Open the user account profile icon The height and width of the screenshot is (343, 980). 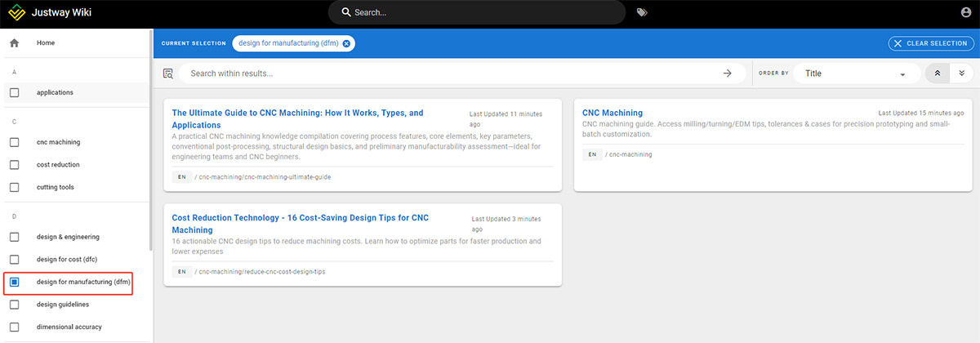967,12
